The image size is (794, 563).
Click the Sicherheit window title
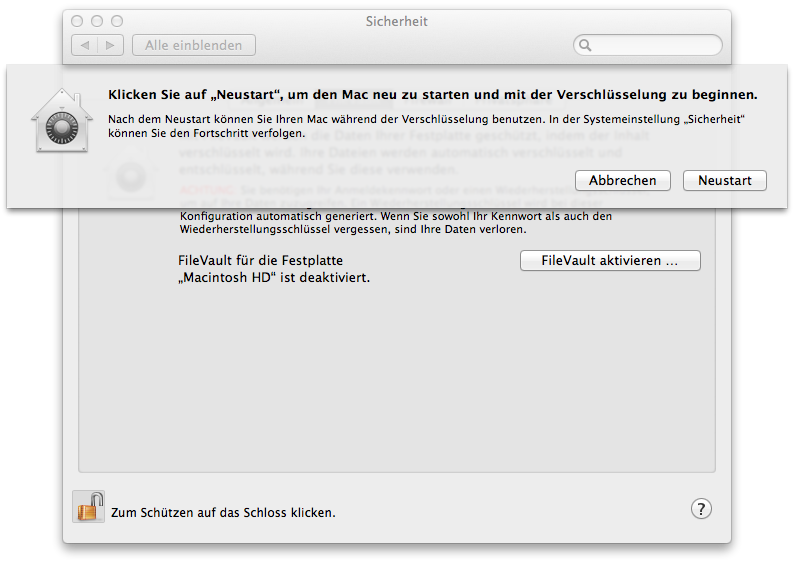pos(396,21)
